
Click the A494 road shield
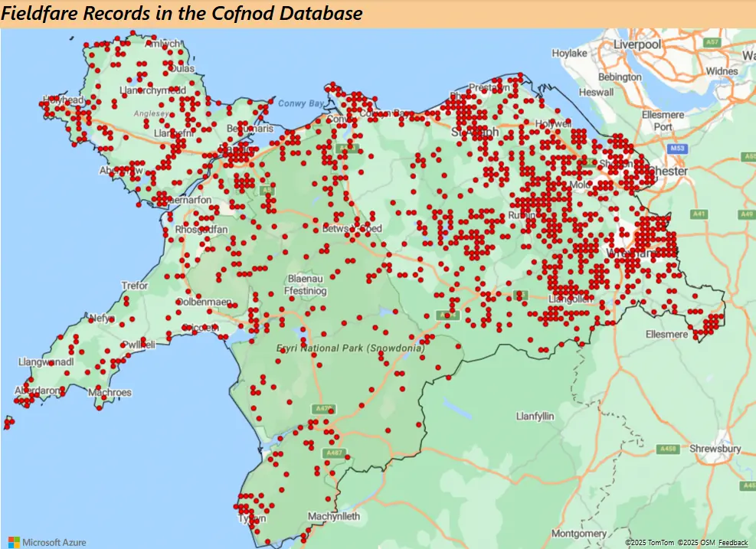pos(447,315)
